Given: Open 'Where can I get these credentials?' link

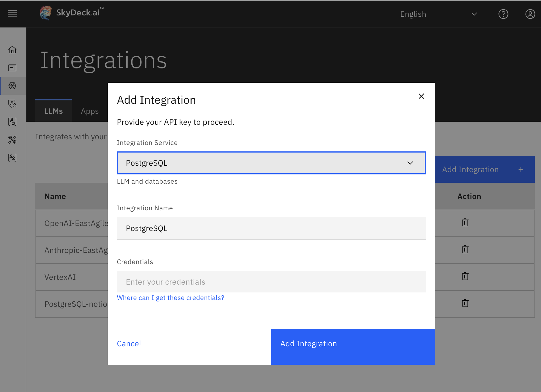Looking at the screenshot, I should [x=170, y=298].
